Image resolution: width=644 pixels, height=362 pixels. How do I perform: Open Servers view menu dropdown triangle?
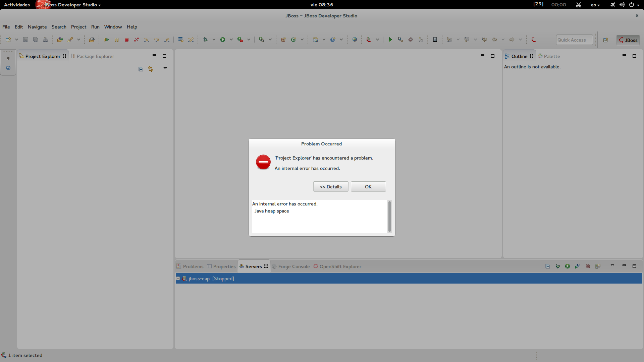[x=612, y=265]
